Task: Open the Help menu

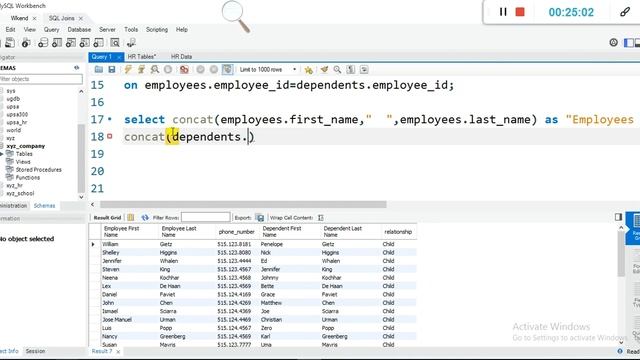Action: (x=182, y=29)
